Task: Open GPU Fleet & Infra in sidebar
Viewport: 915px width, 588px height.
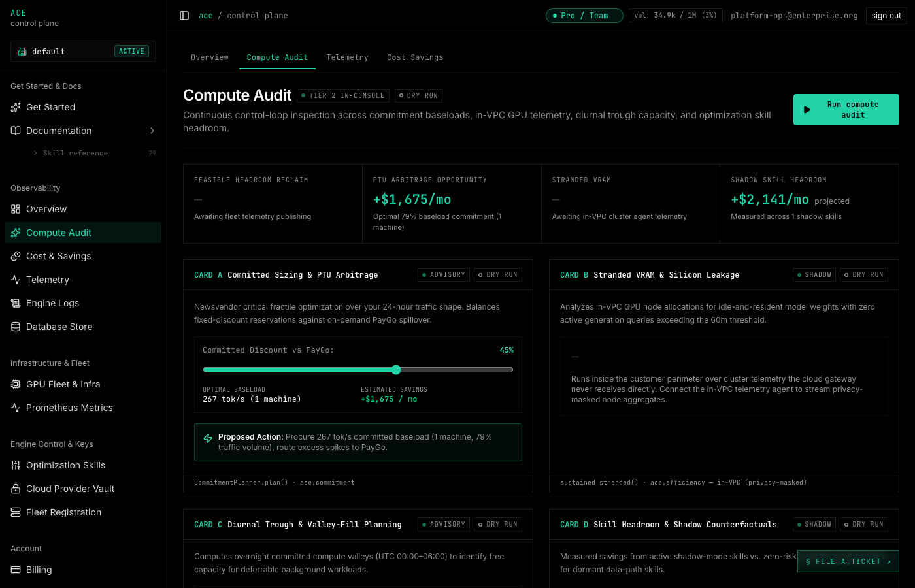Action: tap(83, 384)
